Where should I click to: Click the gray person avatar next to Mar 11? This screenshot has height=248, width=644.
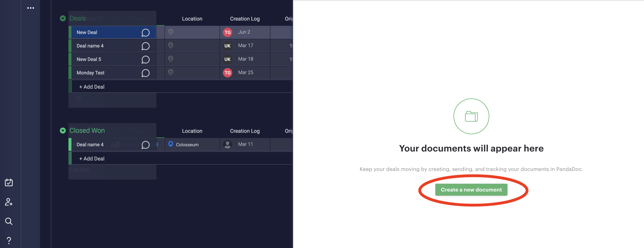point(228,144)
